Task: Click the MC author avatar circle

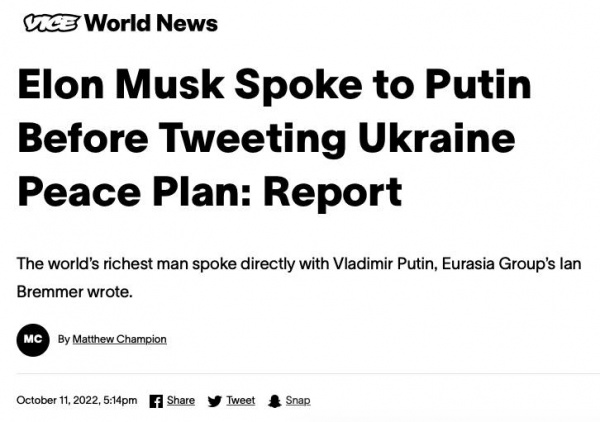Action: pyautogui.click(x=33, y=339)
